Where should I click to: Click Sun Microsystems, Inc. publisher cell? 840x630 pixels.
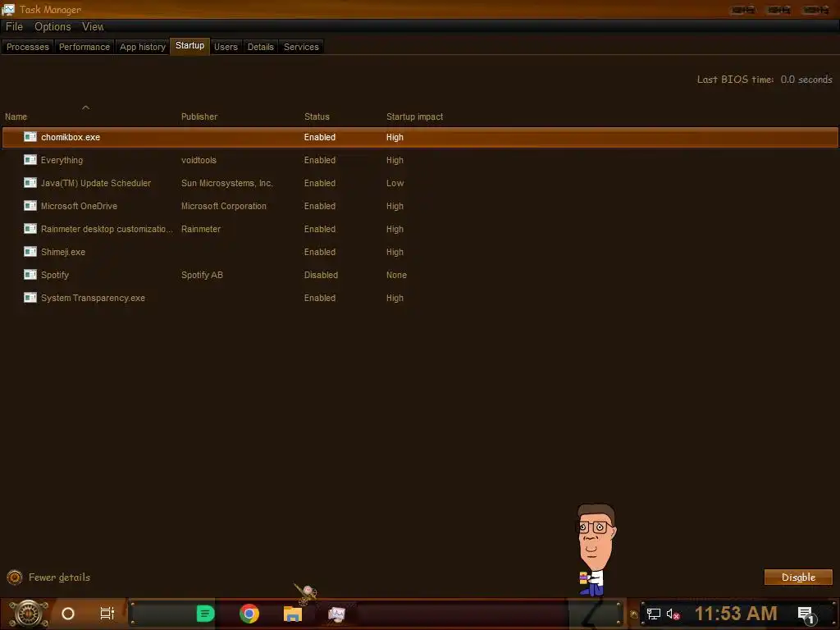227,183
